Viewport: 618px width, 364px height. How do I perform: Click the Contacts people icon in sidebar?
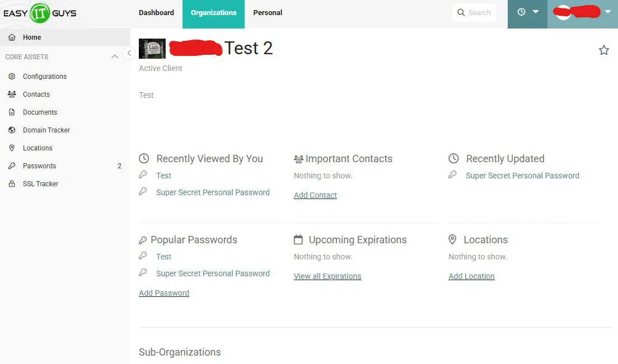[12, 94]
